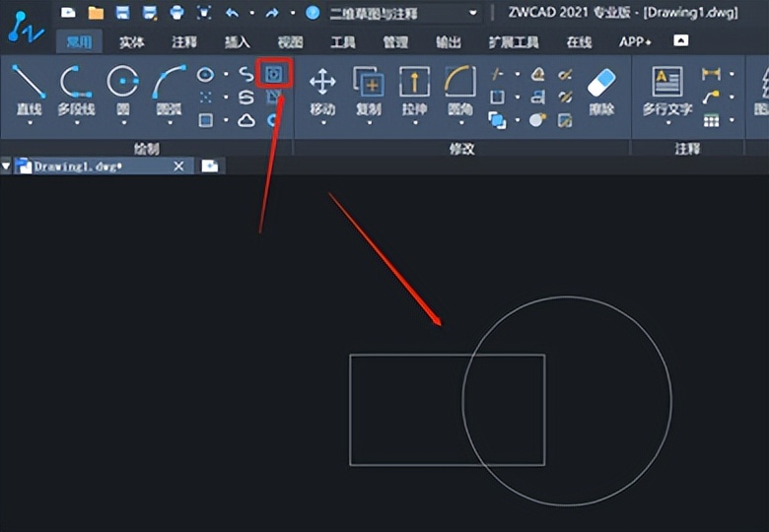Open the ZWCAD application logo menu
The width and height of the screenshot is (769, 532).
pyautogui.click(x=26, y=28)
